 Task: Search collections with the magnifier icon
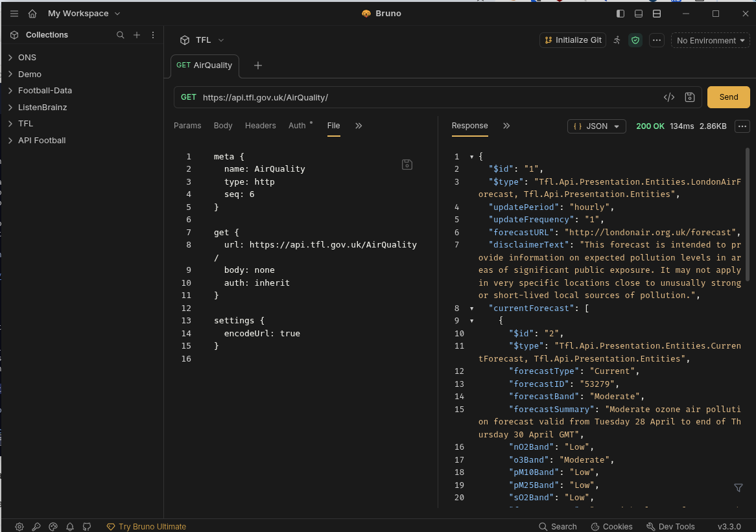click(120, 35)
